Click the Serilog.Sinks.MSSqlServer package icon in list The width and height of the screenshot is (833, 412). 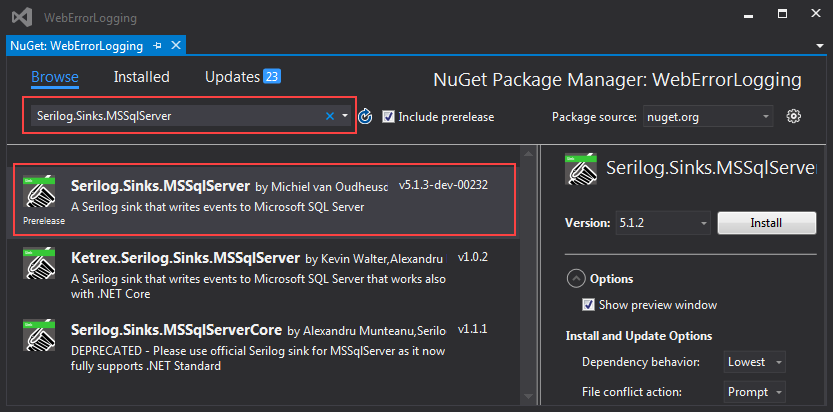click(39, 192)
